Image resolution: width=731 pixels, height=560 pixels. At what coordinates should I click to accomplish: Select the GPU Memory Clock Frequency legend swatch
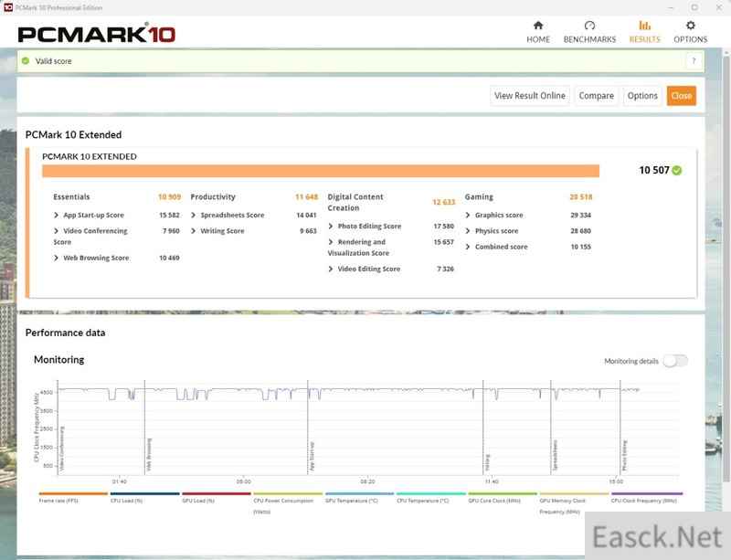(575, 493)
